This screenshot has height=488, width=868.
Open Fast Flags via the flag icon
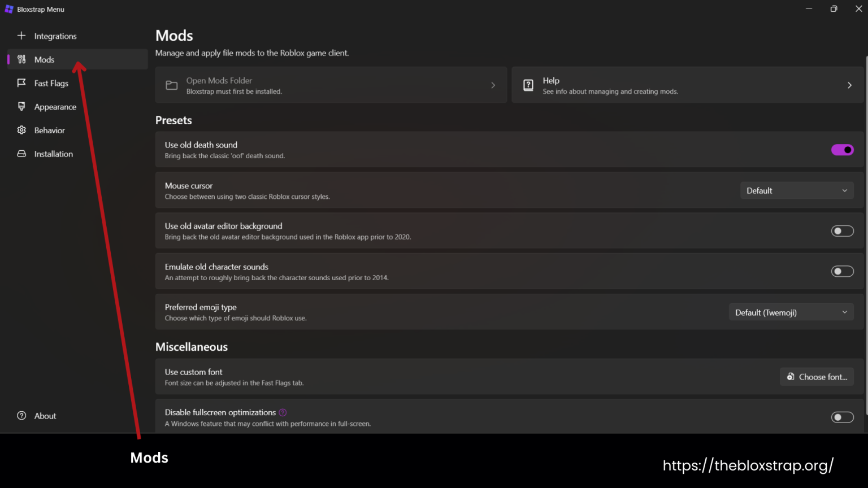21,83
